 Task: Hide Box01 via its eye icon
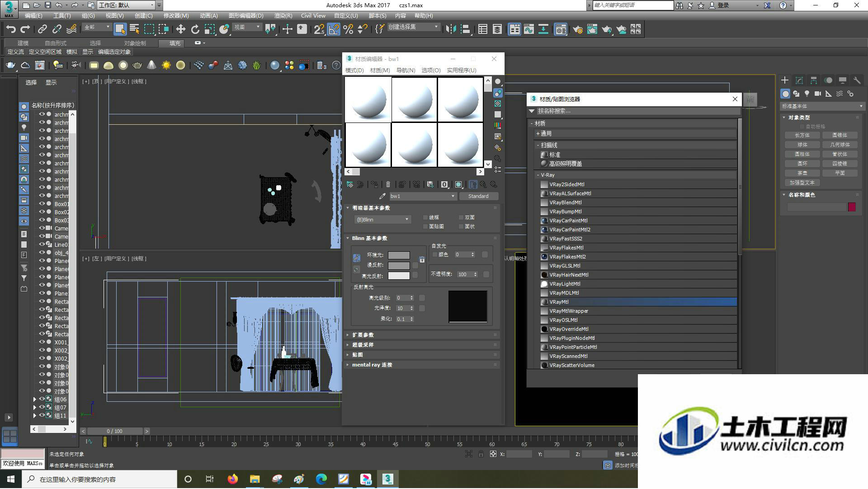(x=42, y=204)
